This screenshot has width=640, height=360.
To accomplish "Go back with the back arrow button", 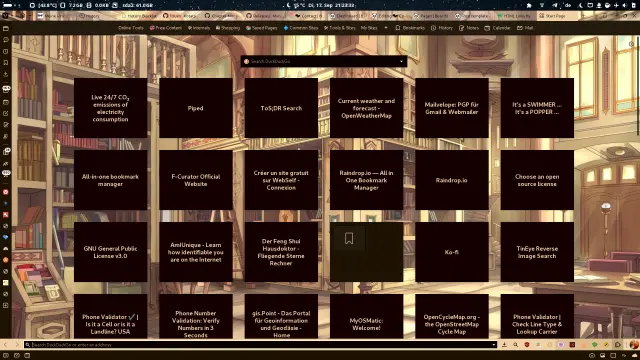I will pos(6,345).
